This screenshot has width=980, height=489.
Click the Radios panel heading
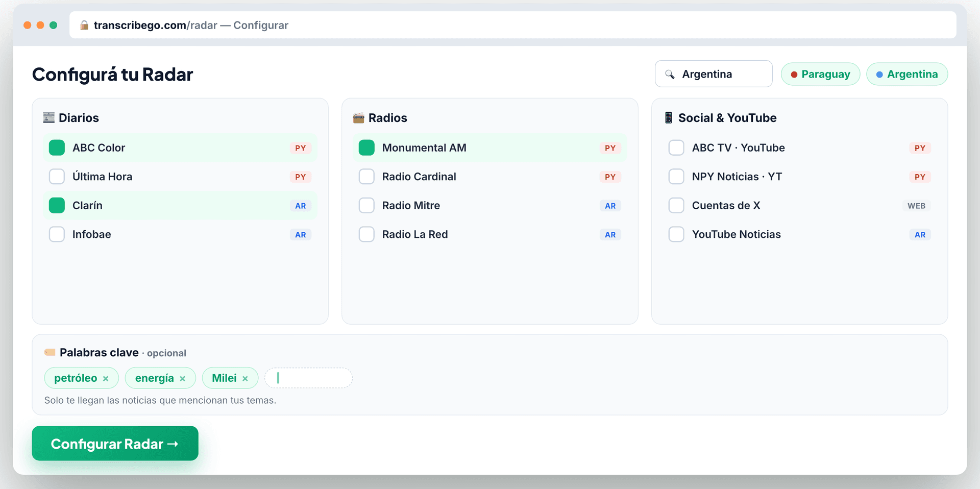pyautogui.click(x=388, y=118)
